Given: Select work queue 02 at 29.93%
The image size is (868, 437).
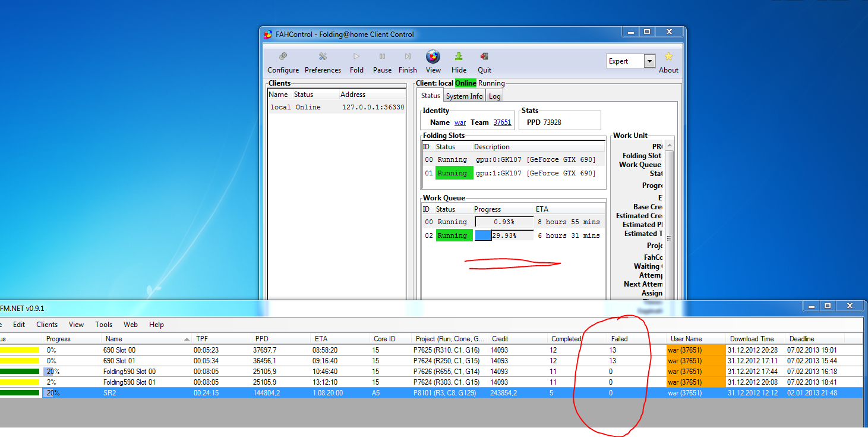Looking at the screenshot, I should click(x=513, y=235).
